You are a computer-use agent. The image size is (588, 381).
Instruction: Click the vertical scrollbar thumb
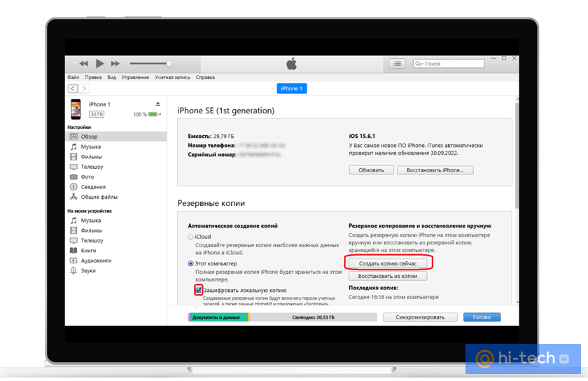[517, 154]
